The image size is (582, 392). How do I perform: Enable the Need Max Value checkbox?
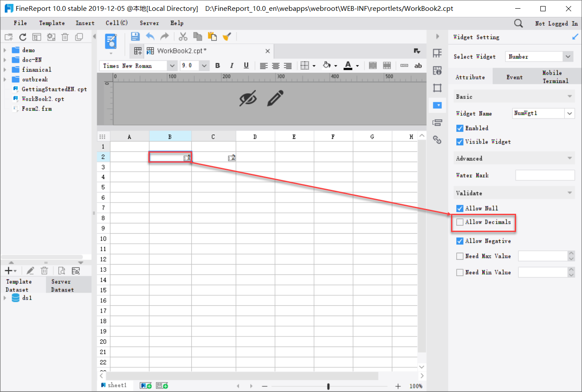coord(460,256)
